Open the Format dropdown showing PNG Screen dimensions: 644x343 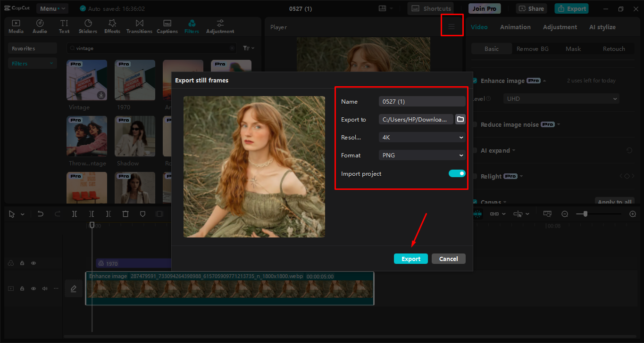pos(421,155)
